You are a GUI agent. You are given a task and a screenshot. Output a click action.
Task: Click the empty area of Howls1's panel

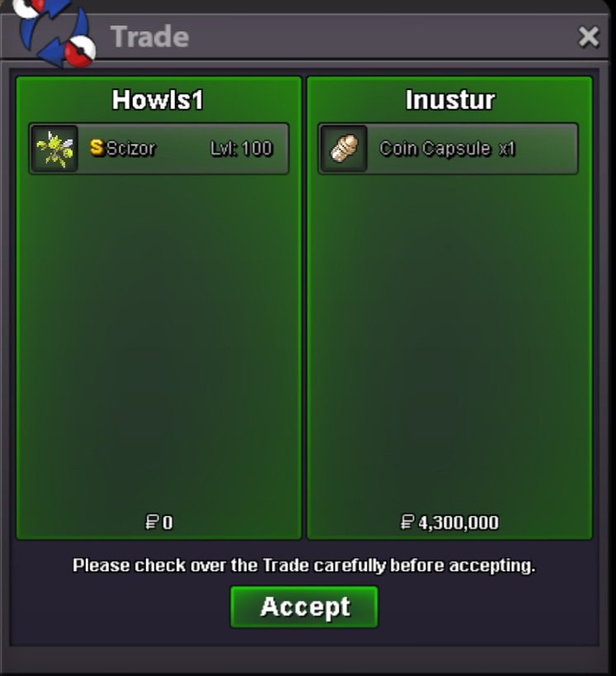159,341
